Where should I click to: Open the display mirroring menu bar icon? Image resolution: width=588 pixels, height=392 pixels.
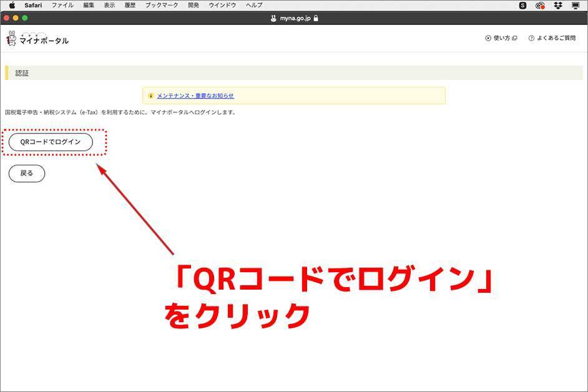pyautogui.click(x=575, y=5)
